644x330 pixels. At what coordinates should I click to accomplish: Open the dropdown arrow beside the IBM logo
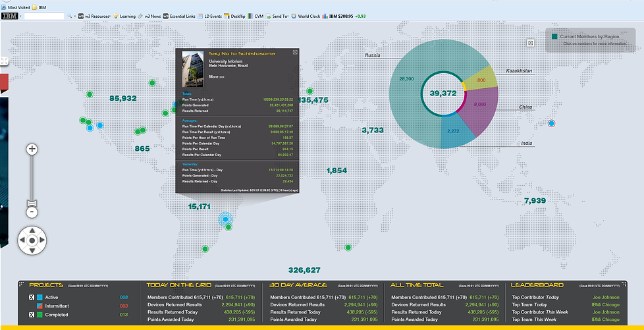pos(20,16)
